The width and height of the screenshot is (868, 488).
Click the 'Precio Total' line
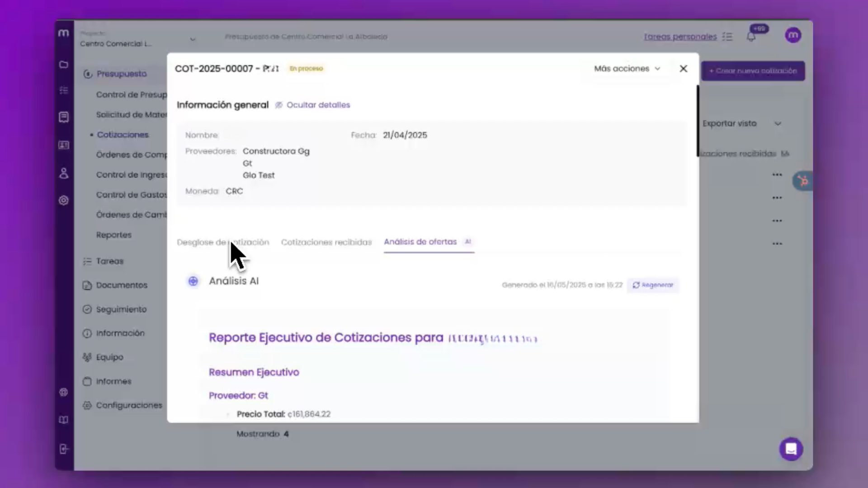(283, 414)
